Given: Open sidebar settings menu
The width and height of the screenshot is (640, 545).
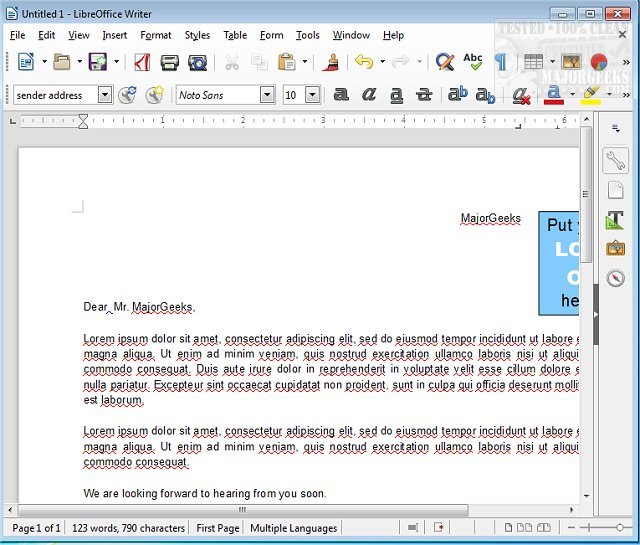Looking at the screenshot, I should tap(616, 129).
